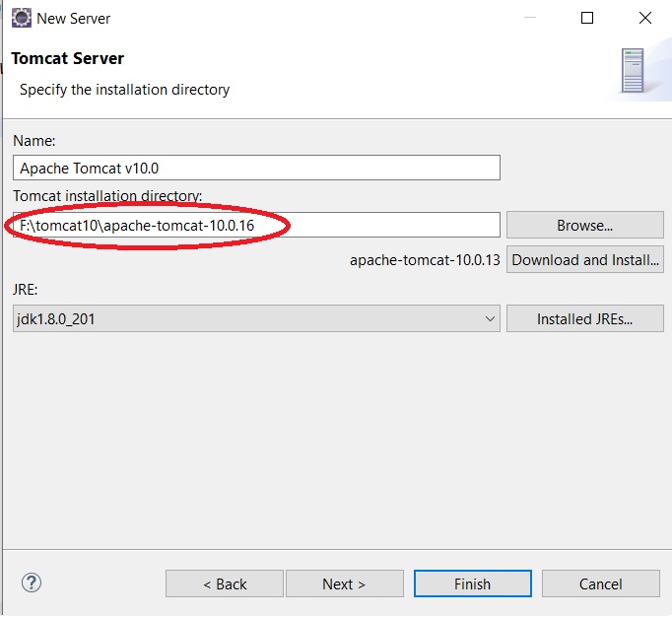Expand the JRE jdk1.8.0_201 dropdown
Viewport: 672px width, 617px height.
tap(256, 318)
